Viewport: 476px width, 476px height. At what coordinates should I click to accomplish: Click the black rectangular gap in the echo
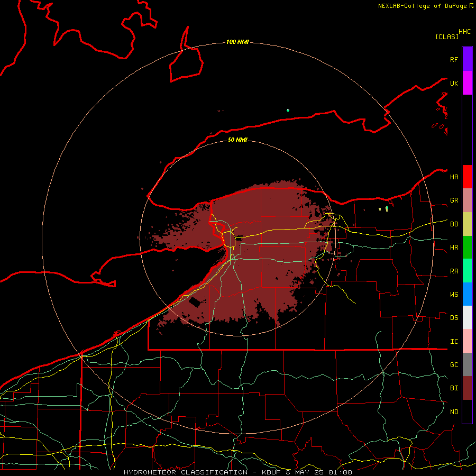point(195,303)
